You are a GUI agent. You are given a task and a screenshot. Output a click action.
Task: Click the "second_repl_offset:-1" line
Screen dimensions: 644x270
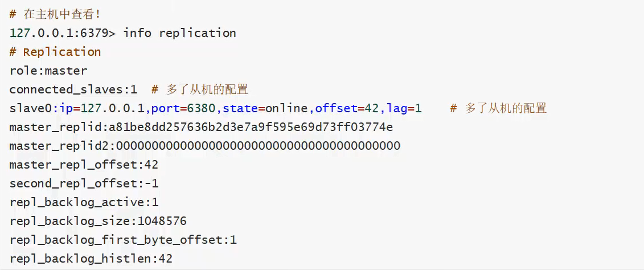click(84, 183)
